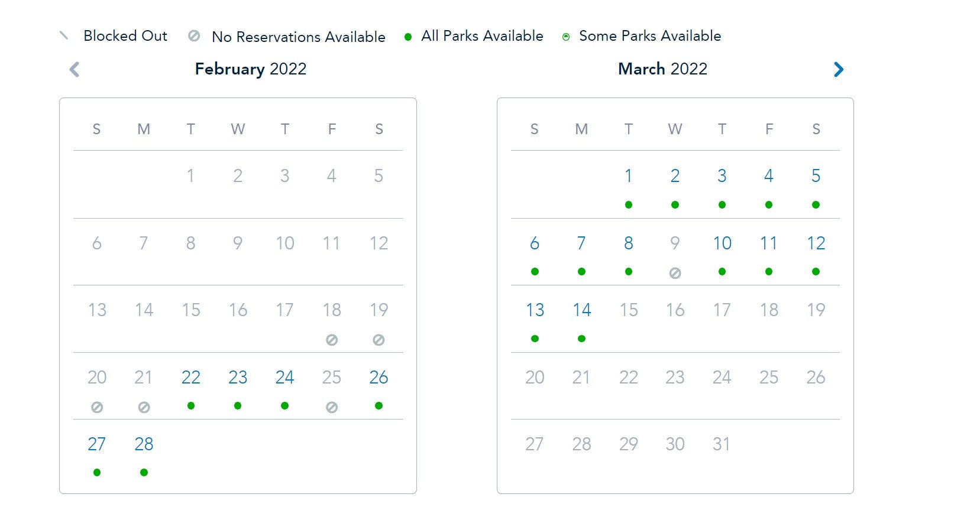This screenshot has height=520, width=980.
Task: Pick March 13 on the calendar
Action: tap(535, 310)
